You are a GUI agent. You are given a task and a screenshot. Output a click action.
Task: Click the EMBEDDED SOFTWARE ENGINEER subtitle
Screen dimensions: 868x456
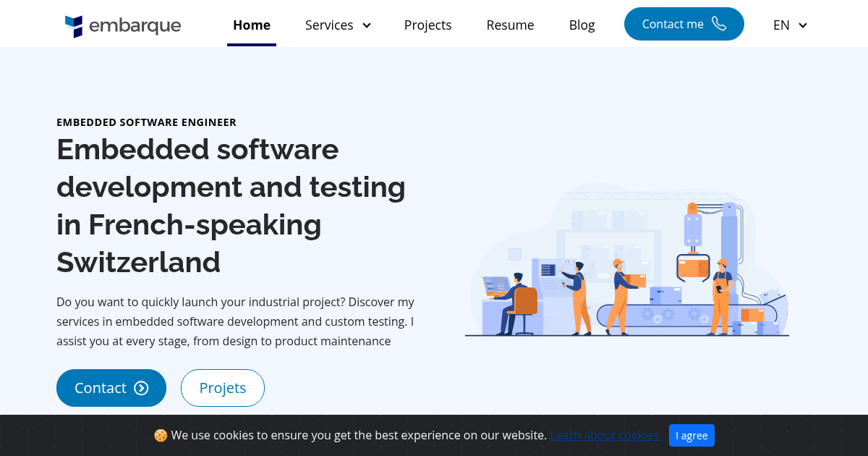[x=146, y=122]
